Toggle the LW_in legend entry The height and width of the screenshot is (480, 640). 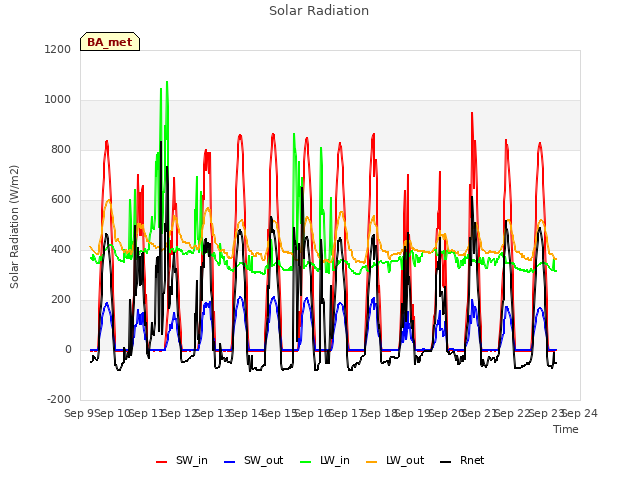(325, 460)
